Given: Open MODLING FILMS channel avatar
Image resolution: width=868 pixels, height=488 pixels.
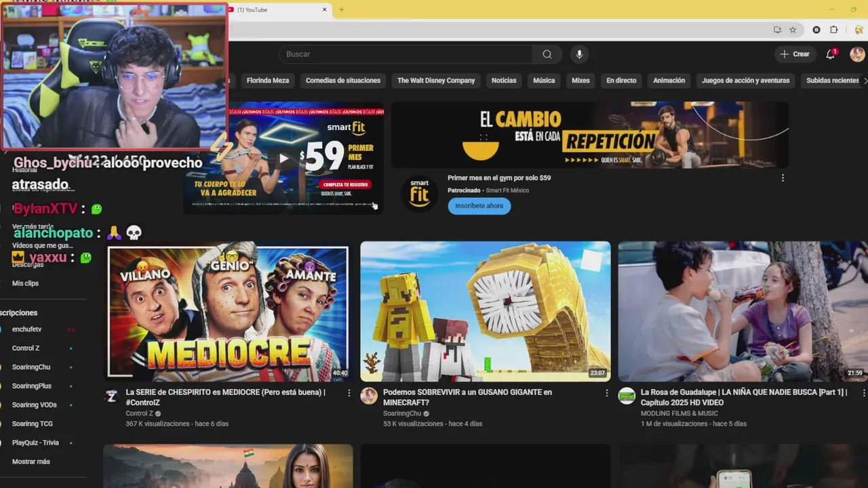Looking at the screenshot, I should coord(627,396).
